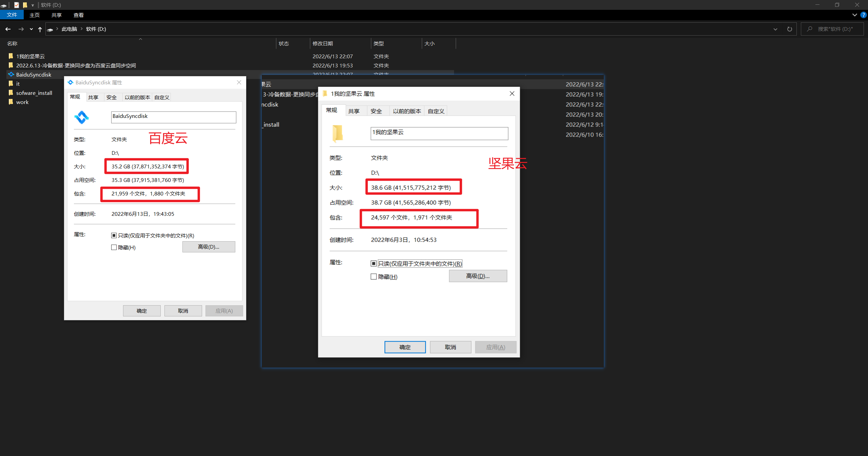This screenshot has height=456, width=868.
Task: Open Explorer help via question mark icon
Action: click(x=864, y=15)
